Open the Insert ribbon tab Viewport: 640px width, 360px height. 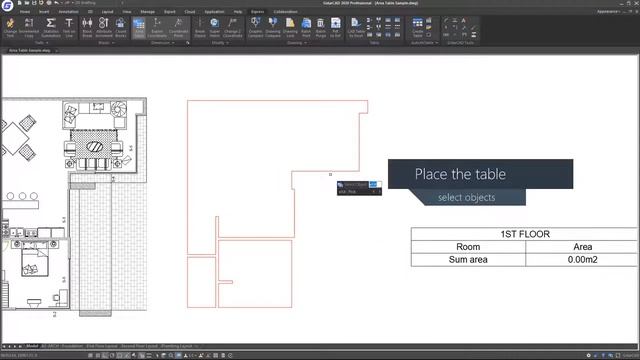(x=44, y=11)
